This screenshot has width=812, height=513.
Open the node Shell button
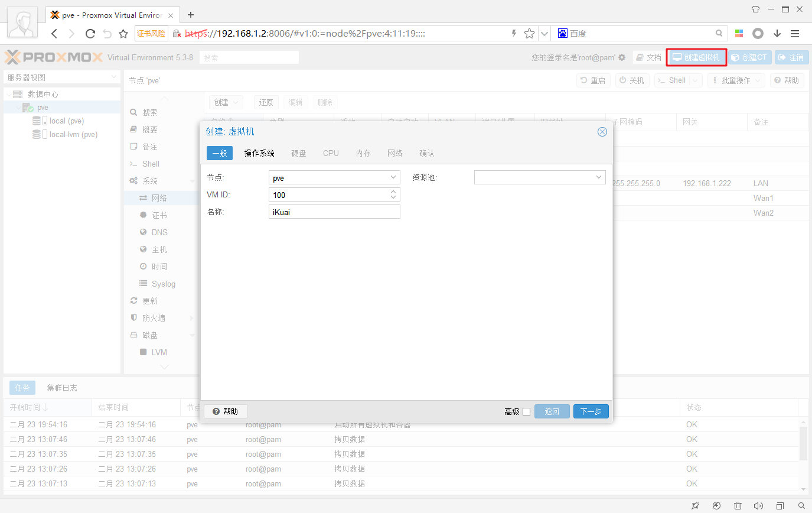point(671,80)
